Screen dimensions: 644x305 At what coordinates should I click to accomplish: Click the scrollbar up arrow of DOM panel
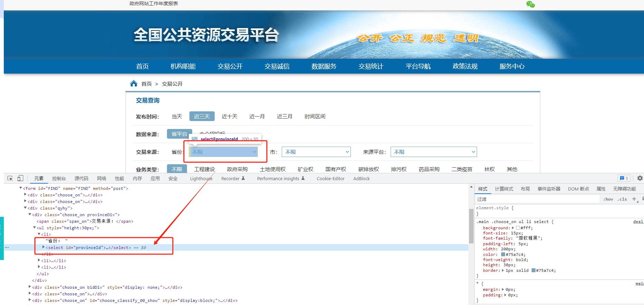pyautogui.click(x=471, y=187)
